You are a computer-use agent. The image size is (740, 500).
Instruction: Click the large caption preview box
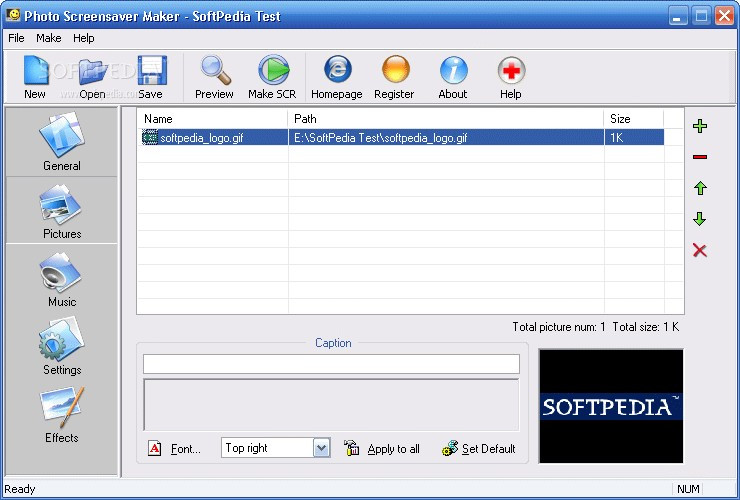[331, 405]
